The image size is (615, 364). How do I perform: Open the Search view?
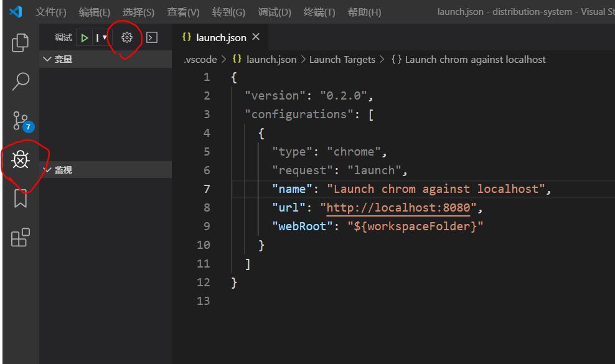20,82
